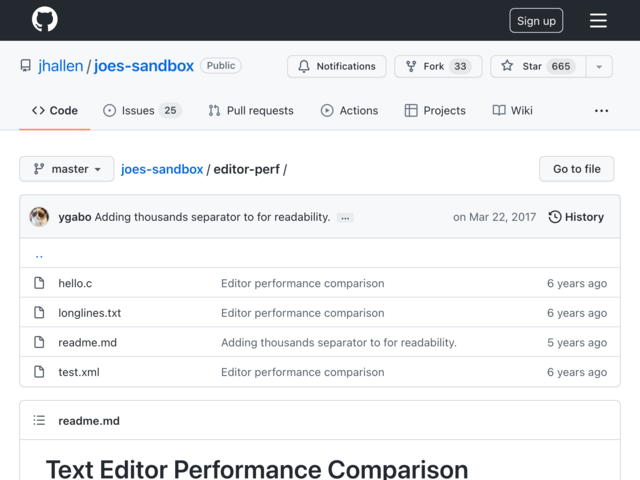The width and height of the screenshot is (640, 480).
Task: Click '6 years ago' on test.xml row
Action: [577, 372]
